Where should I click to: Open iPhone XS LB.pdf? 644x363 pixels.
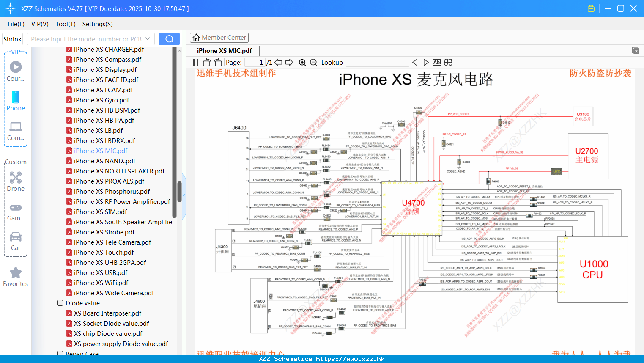[98, 131]
